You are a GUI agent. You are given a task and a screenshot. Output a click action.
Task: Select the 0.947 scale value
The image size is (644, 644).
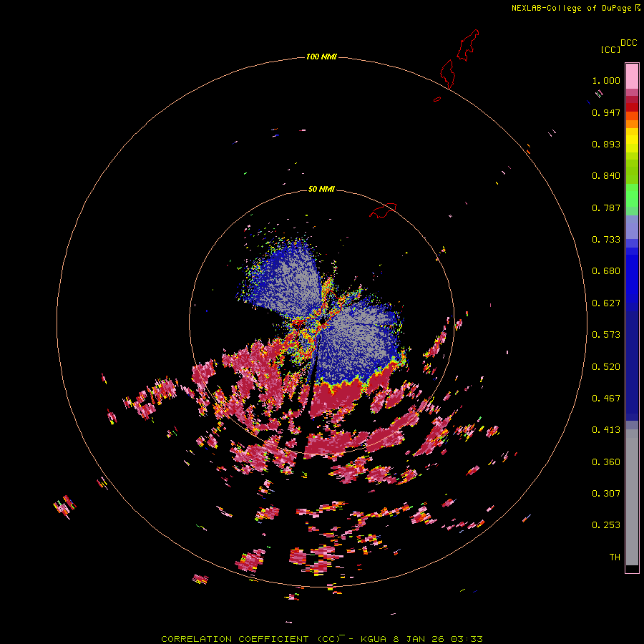point(606,112)
